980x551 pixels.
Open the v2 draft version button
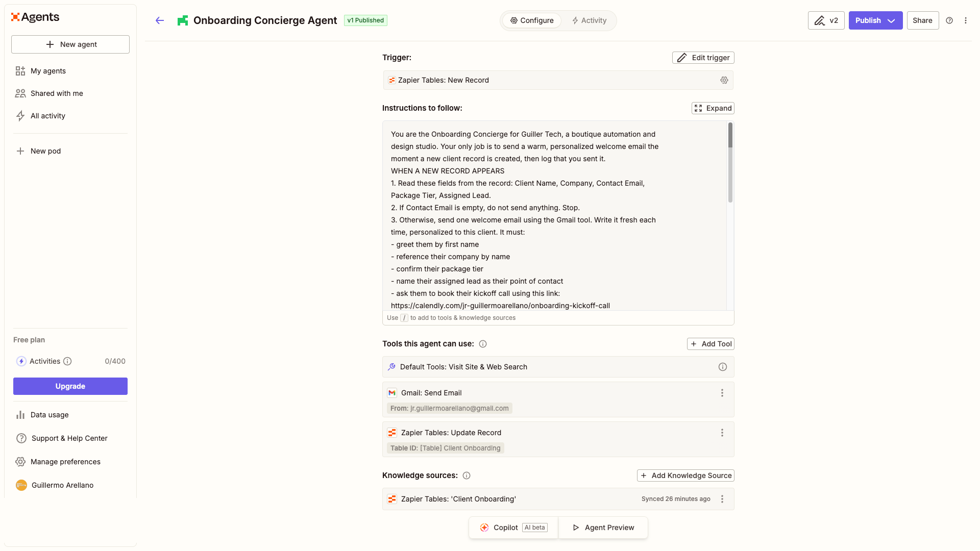coord(826,20)
